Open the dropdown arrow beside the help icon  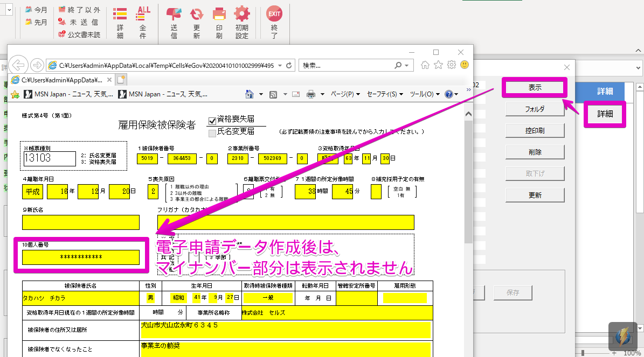tap(456, 94)
